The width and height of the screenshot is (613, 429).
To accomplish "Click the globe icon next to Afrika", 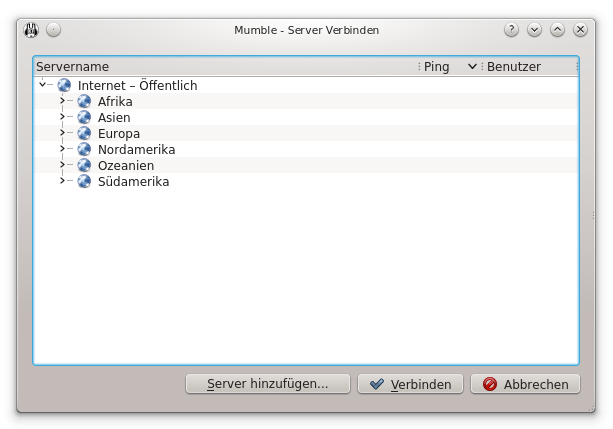I will click(84, 101).
